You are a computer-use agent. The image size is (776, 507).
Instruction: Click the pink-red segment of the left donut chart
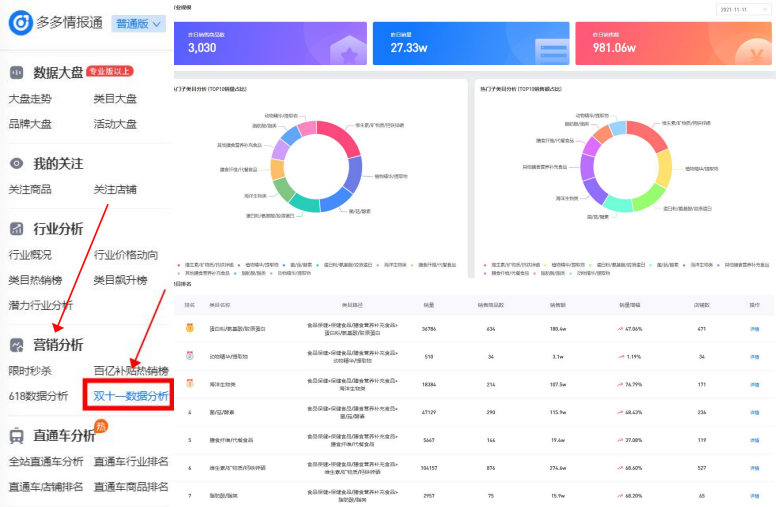tap(343, 136)
